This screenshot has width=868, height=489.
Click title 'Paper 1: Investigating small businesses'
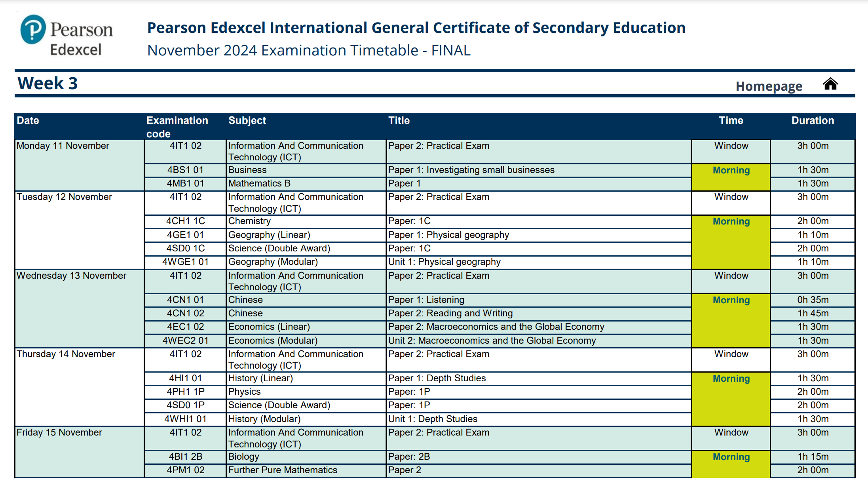point(471,170)
